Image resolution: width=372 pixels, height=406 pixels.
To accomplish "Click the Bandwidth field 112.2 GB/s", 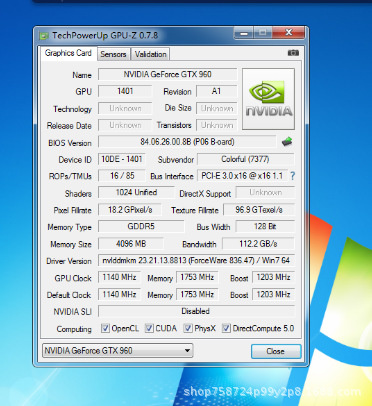I will pyautogui.click(x=258, y=244).
